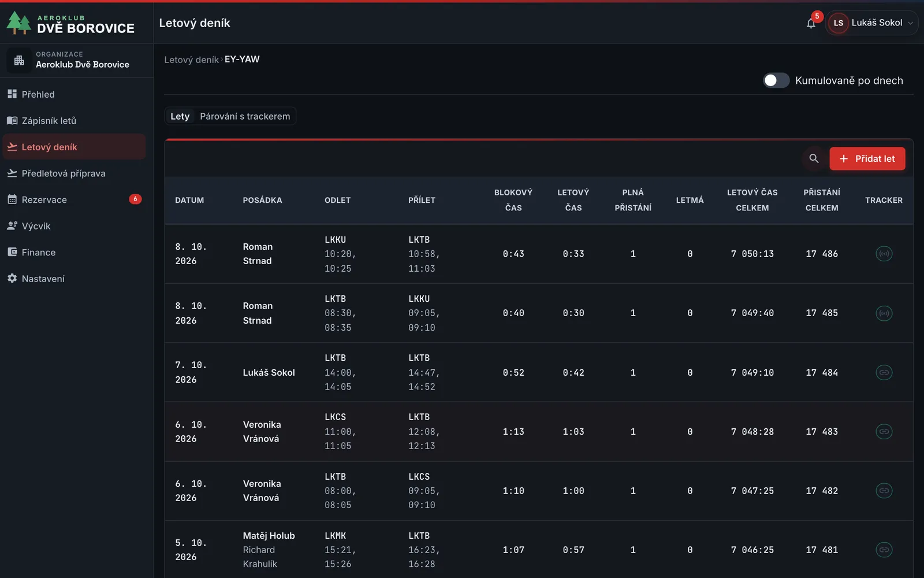Click the organization building icon
The height and width of the screenshot is (578, 924).
[x=19, y=60]
